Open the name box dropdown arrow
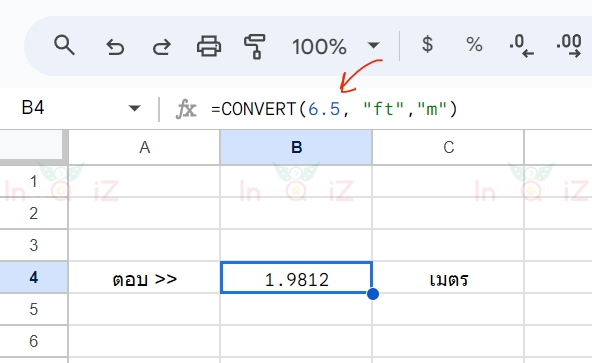 134,109
